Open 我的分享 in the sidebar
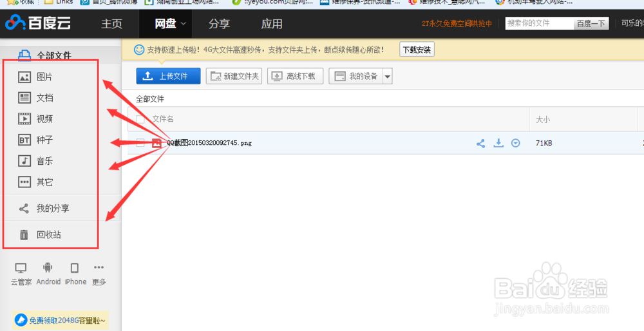 [53, 208]
